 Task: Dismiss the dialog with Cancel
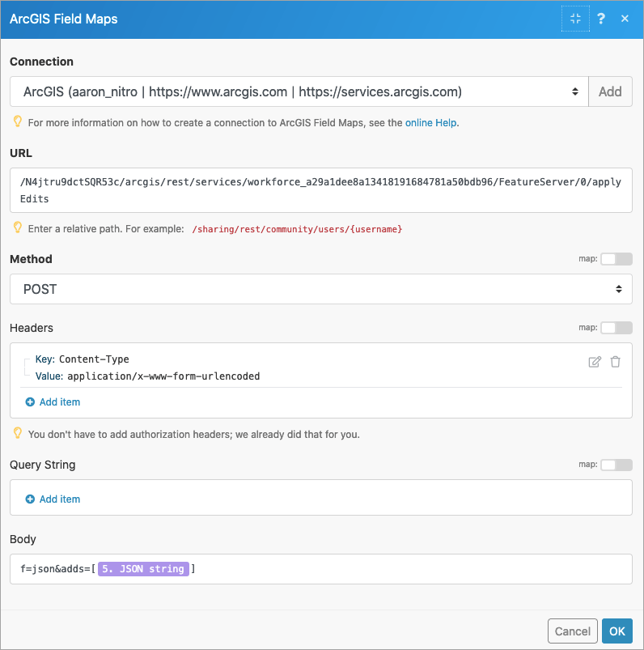pyautogui.click(x=572, y=631)
